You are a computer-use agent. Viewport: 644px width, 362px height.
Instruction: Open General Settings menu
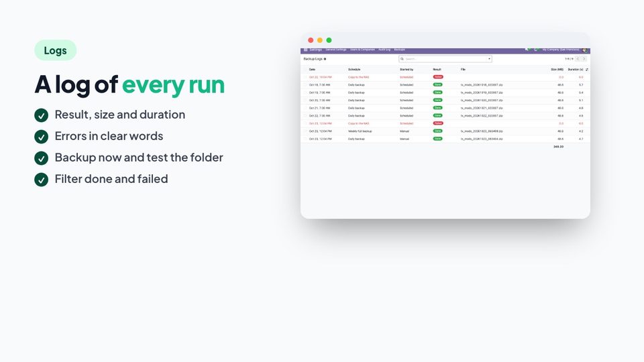[336, 50]
